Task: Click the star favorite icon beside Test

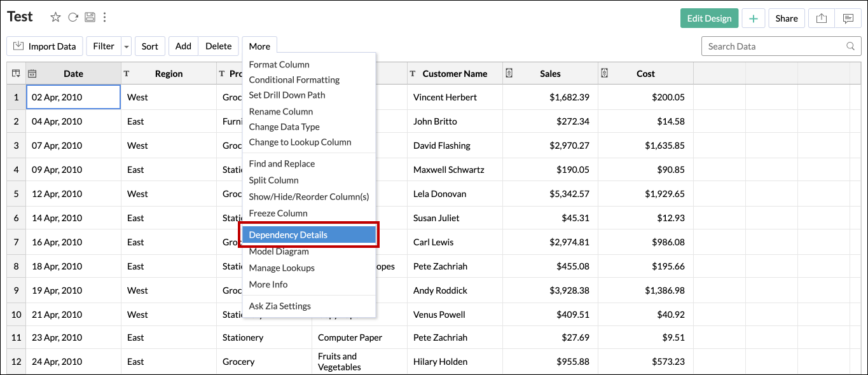Action: pyautogui.click(x=55, y=18)
